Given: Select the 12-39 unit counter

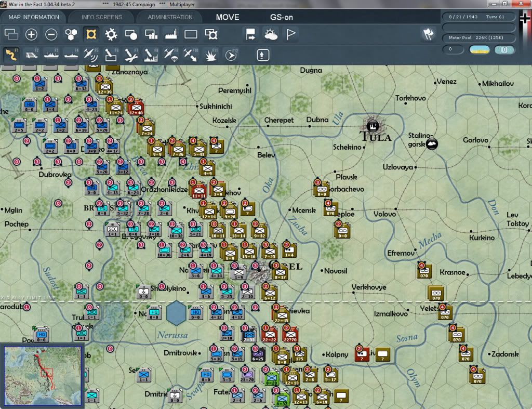Looking at the screenshot, I should [x=105, y=86].
